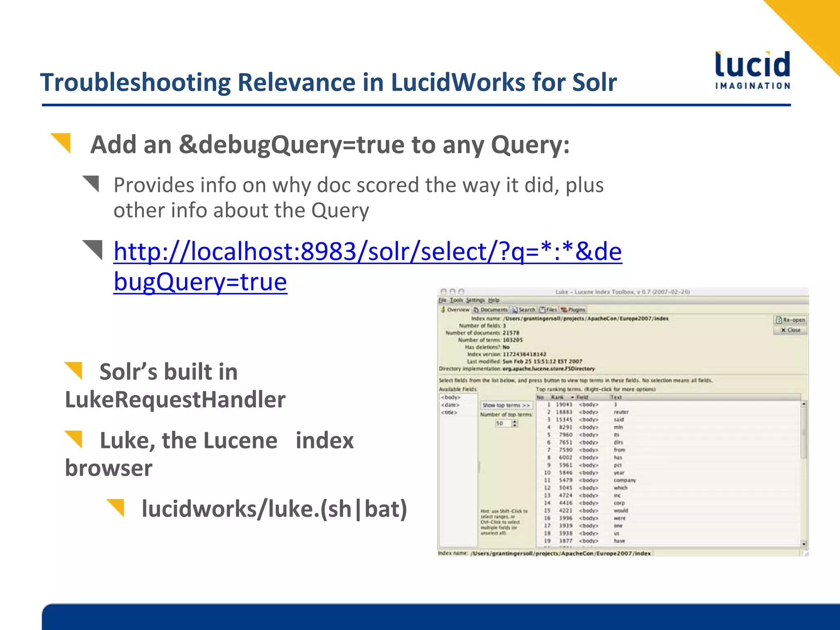This screenshot has width=840, height=630.
Task: Click the 'LukeRequestHandler' bullet text
Action: click(x=175, y=399)
